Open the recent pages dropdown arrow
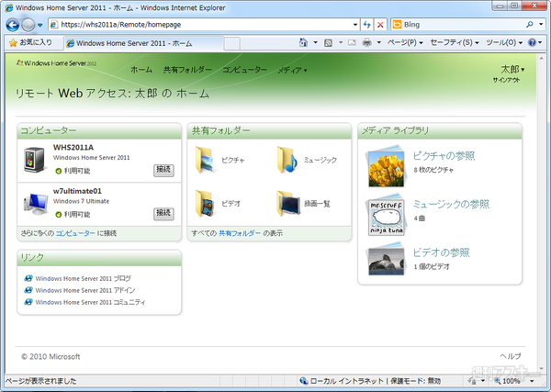This screenshot has width=551, height=392. [40, 25]
